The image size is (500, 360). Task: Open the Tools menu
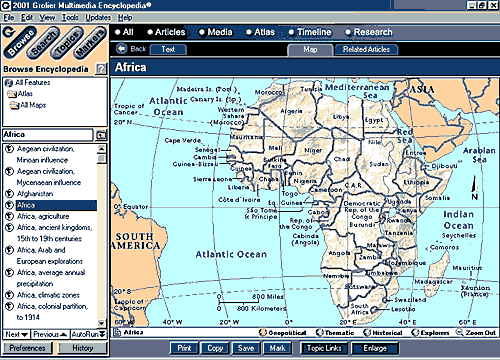[x=70, y=17]
